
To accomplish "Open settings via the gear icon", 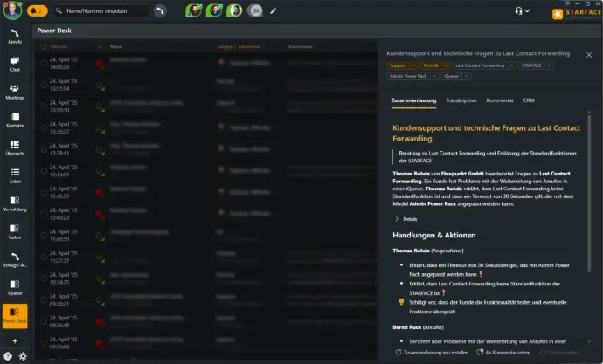I will (x=23, y=356).
